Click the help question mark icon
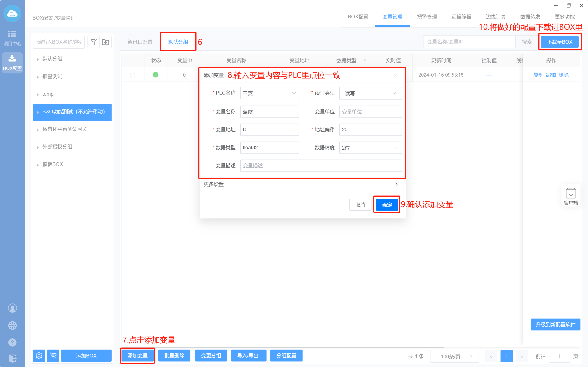Viewport: 588px width, 367px height. 12,342
